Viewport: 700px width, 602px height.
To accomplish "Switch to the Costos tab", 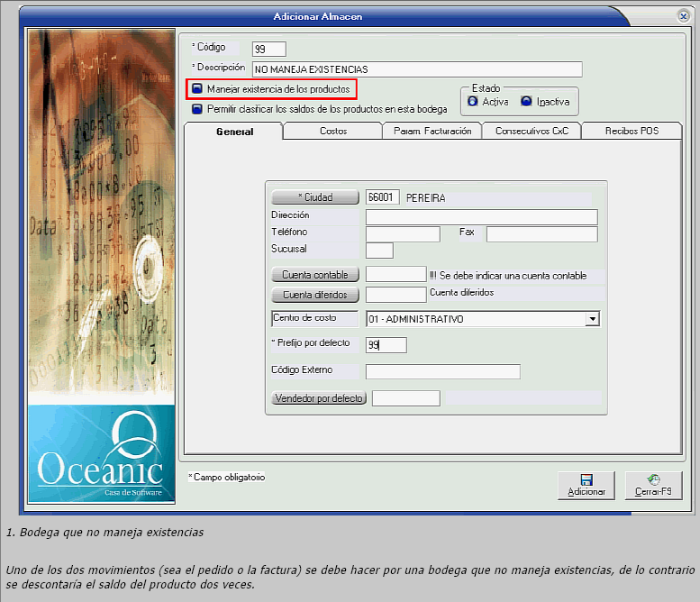I will tap(332, 132).
